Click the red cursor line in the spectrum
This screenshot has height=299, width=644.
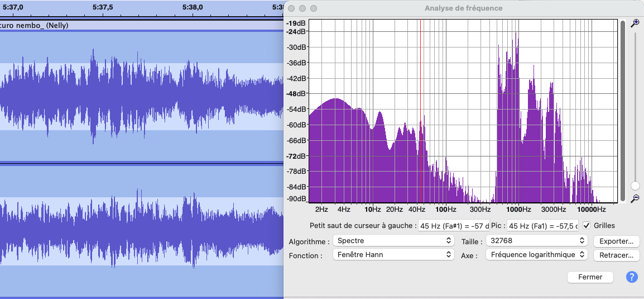(x=421, y=110)
